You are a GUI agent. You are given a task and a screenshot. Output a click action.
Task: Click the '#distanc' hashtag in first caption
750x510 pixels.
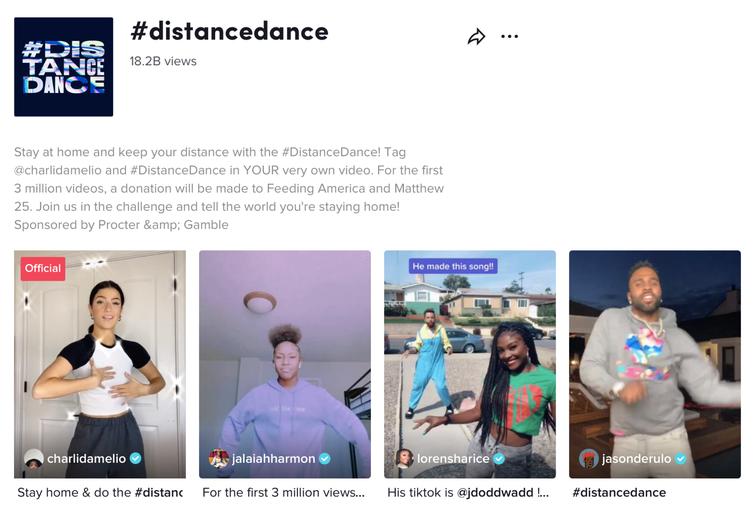pos(159,492)
